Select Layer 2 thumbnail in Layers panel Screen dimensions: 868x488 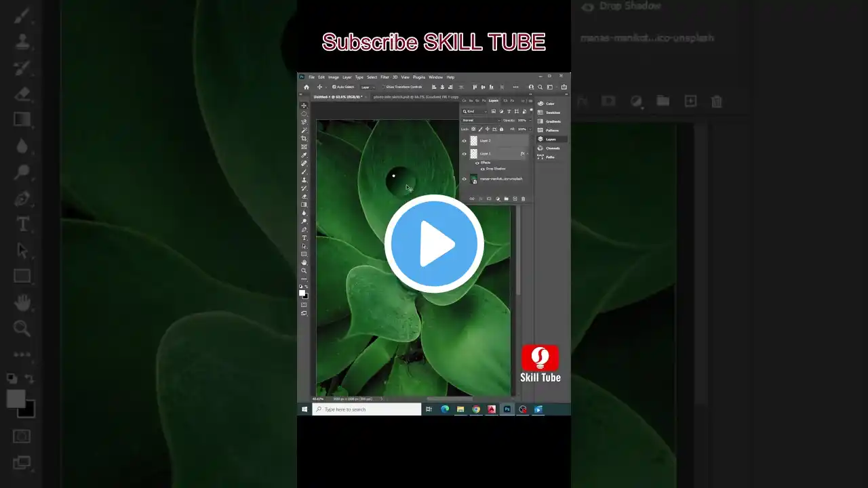[473, 141]
